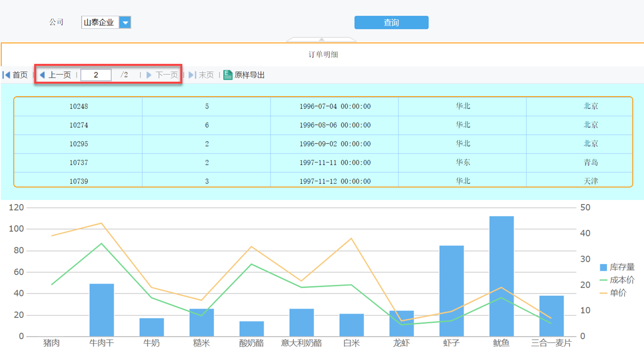Click the previous page triangle icon
The image size is (644, 357).
point(42,75)
